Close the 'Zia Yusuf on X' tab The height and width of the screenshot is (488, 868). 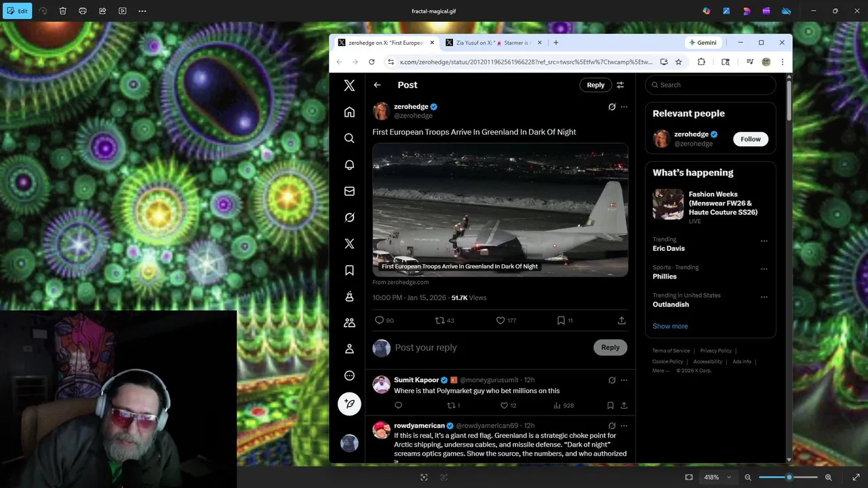coord(540,43)
